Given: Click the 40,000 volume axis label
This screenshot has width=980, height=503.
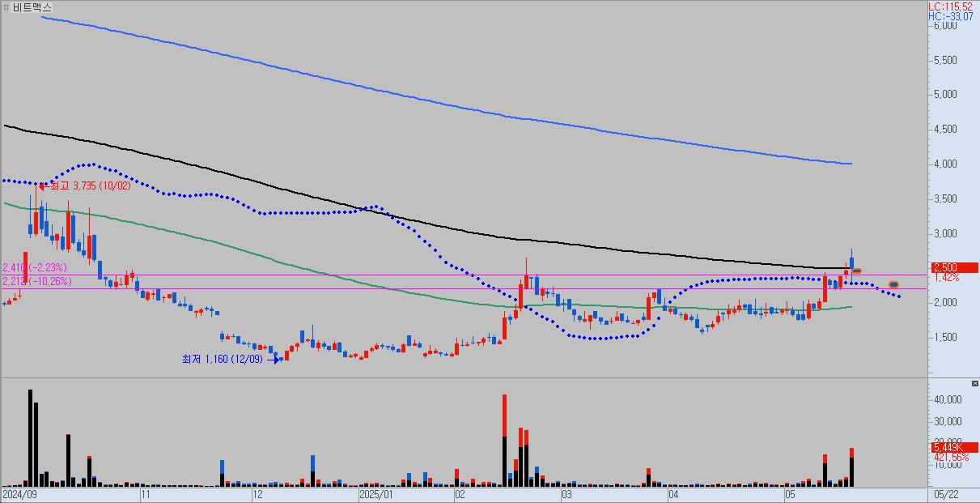Looking at the screenshot, I should (x=948, y=400).
